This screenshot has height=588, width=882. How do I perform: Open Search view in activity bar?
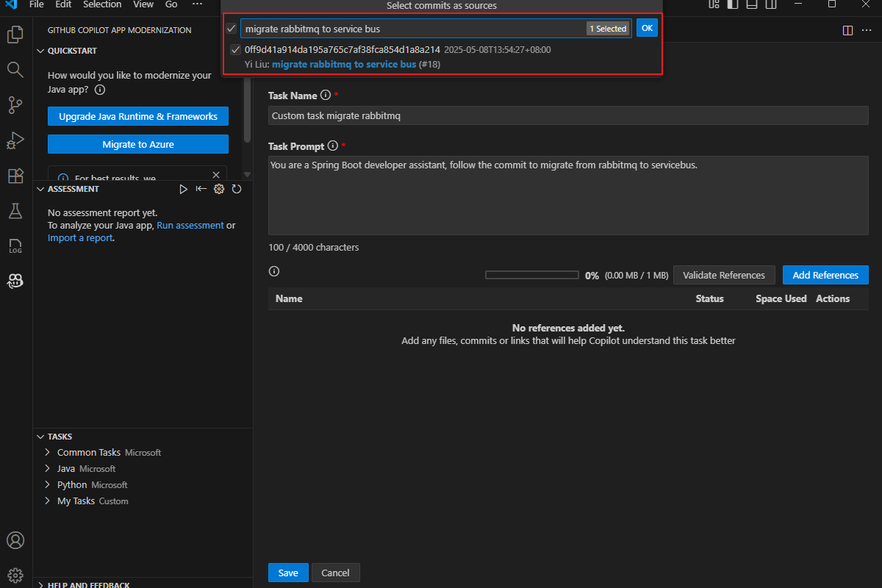tap(15, 70)
